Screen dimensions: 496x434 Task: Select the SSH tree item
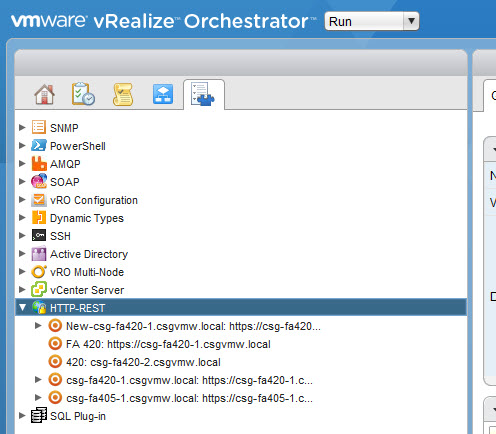tap(60, 236)
